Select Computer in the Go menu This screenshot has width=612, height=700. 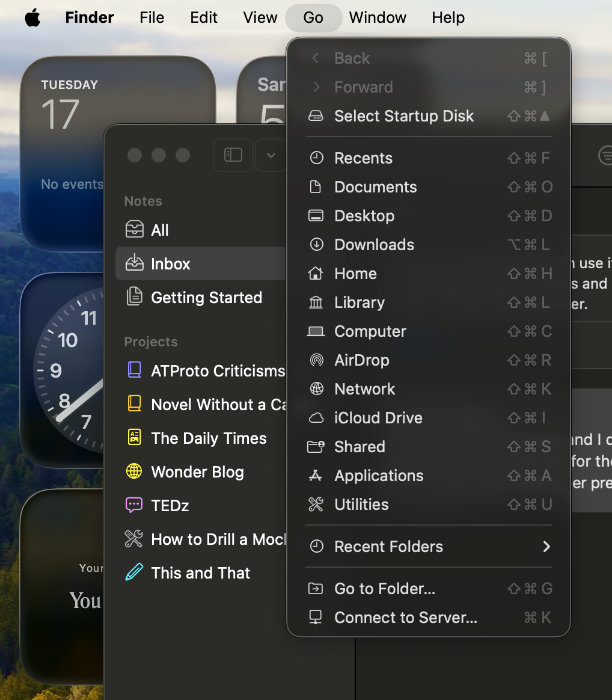point(429,331)
